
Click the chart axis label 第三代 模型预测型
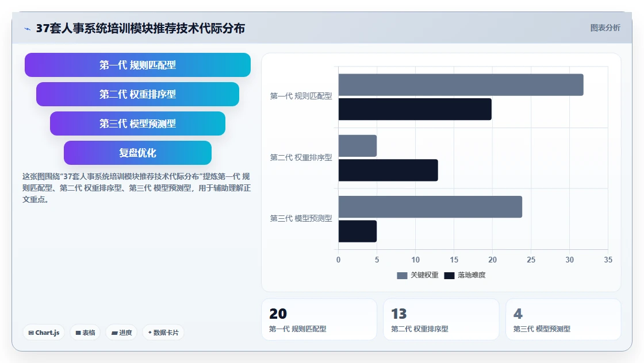(301, 219)
